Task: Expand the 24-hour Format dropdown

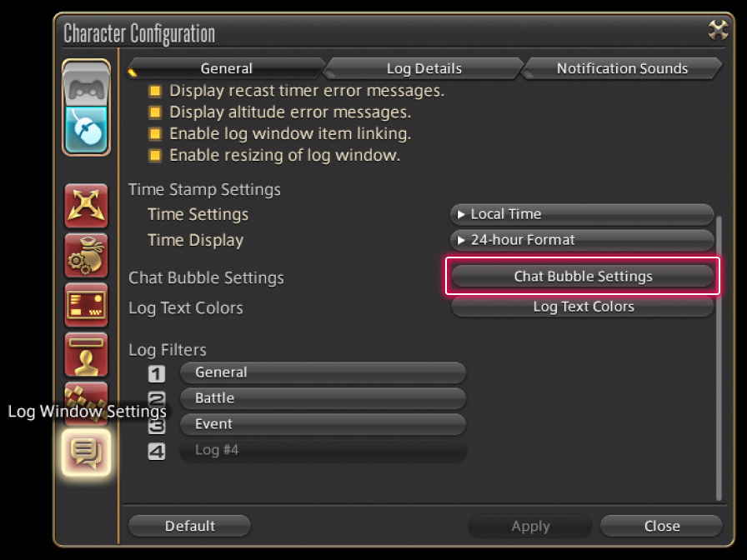Action: (582, 240)
